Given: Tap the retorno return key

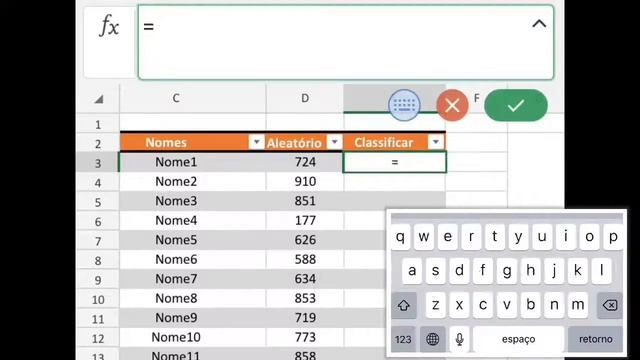Looking at the screenshot, I should click(x=596, y=339).
